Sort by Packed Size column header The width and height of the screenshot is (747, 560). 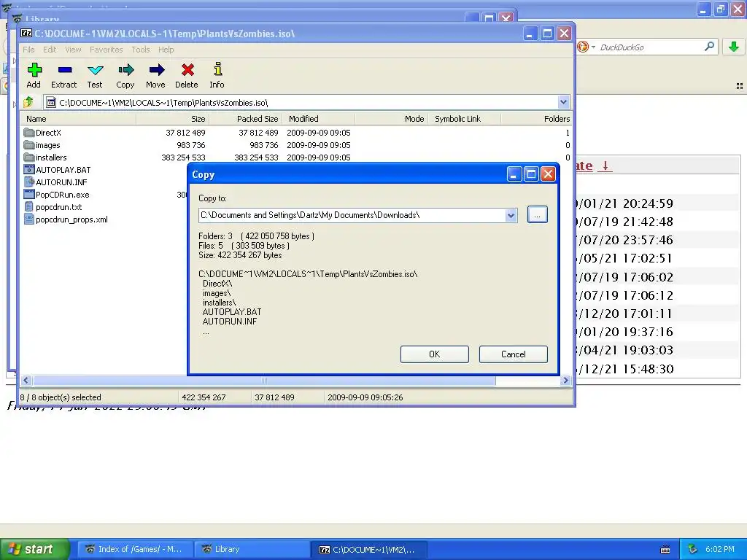(x=245, y=119)
